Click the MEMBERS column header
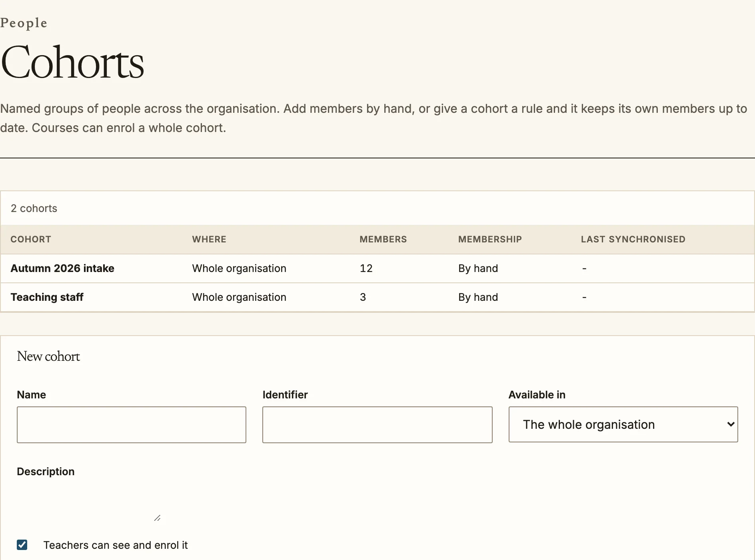755x560 pixels. [x=383, y=239]
